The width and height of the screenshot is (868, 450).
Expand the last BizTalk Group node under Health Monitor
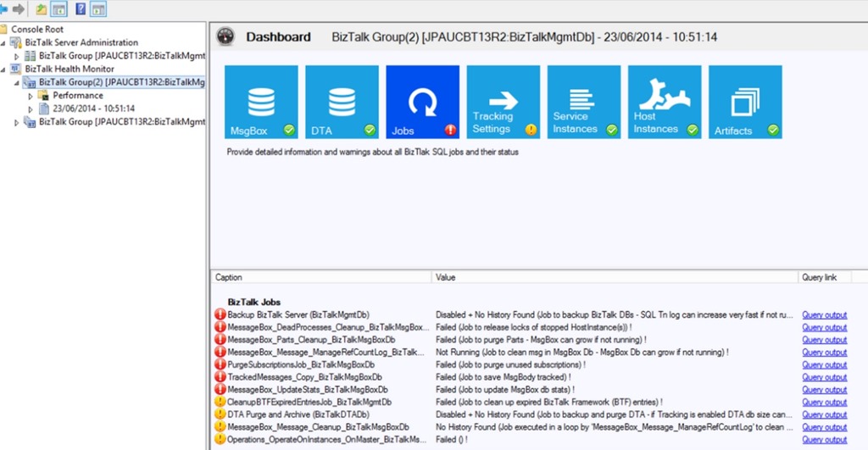pyautogui.click(x=17, y=123)
